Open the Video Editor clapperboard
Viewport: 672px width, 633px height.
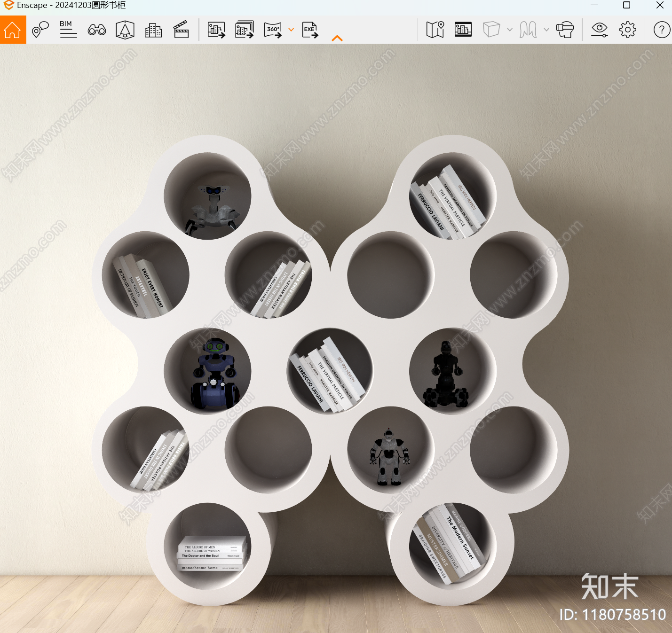pos(181,30)
